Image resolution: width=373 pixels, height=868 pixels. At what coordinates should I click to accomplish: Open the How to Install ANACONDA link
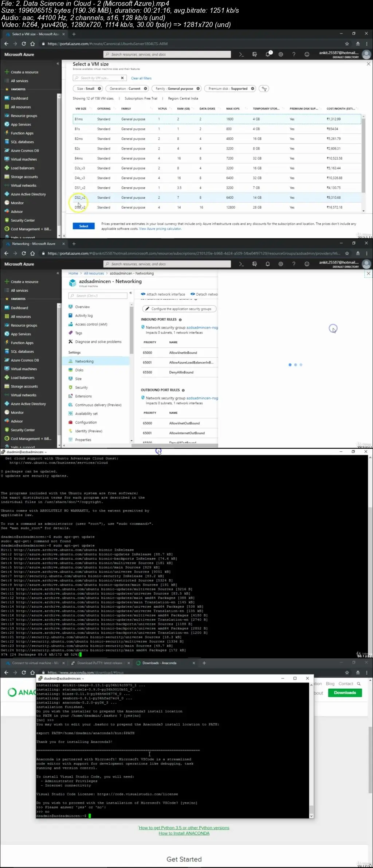184,833
